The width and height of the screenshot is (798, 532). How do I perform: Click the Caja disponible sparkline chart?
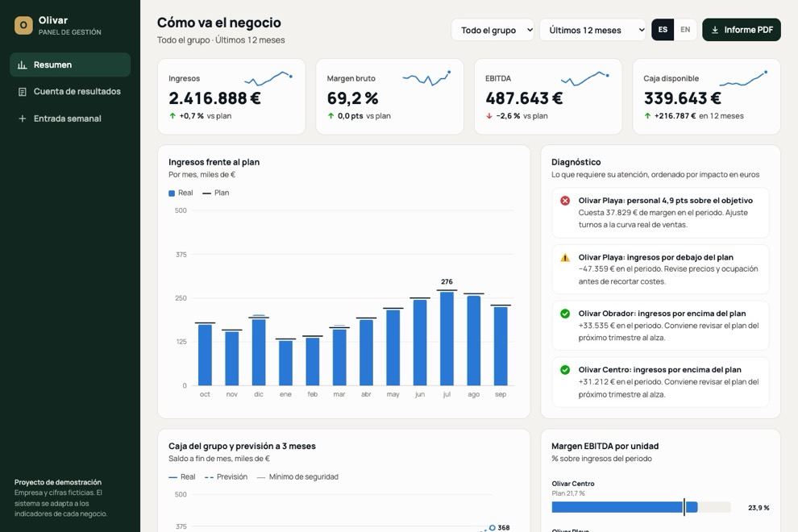tap(743, 78)
